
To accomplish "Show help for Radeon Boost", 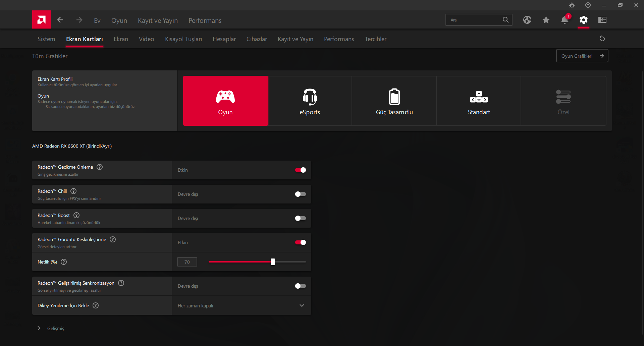I will pos(76,215).
